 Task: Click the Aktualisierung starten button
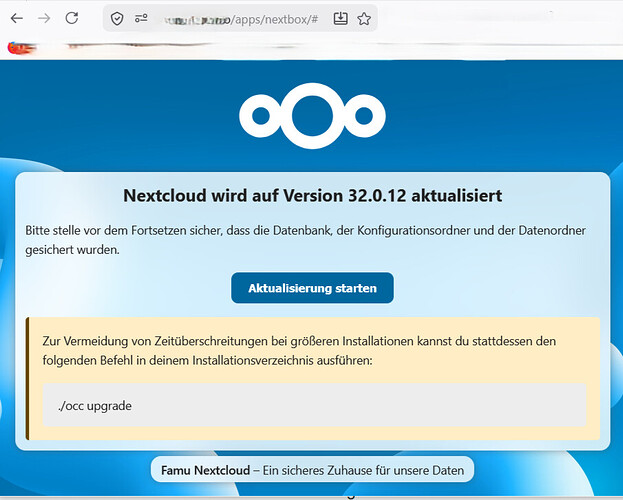(x=312, y=288)
